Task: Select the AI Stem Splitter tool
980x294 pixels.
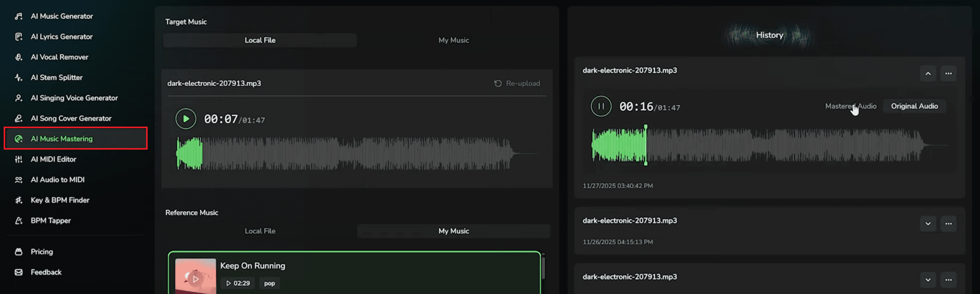Action: (57, 78)
